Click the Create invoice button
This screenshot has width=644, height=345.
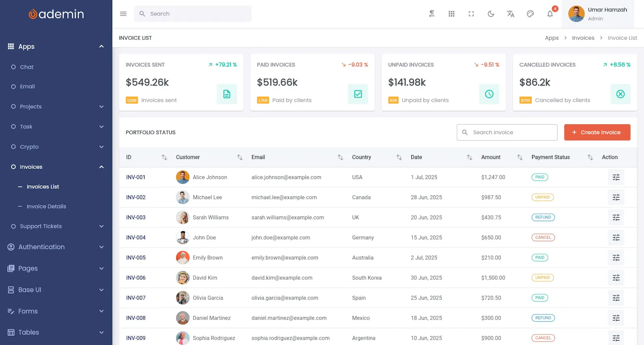[597, 132]
